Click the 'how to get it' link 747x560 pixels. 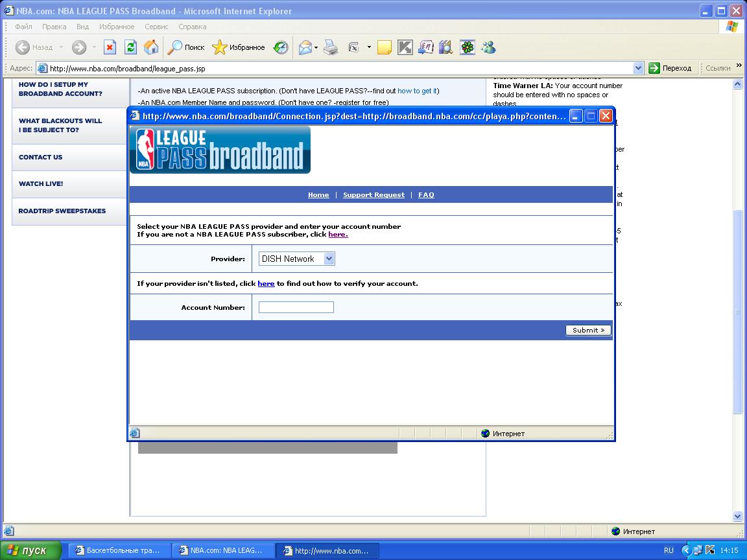click(x=418, y=91)
